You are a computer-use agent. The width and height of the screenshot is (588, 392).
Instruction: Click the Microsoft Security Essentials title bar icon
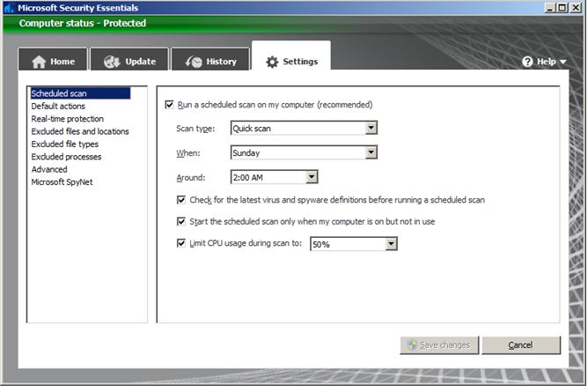click(x=9, y=8)
